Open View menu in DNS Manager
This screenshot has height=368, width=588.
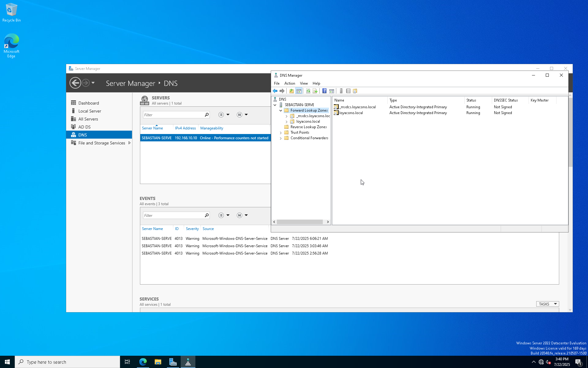[304, 83]
